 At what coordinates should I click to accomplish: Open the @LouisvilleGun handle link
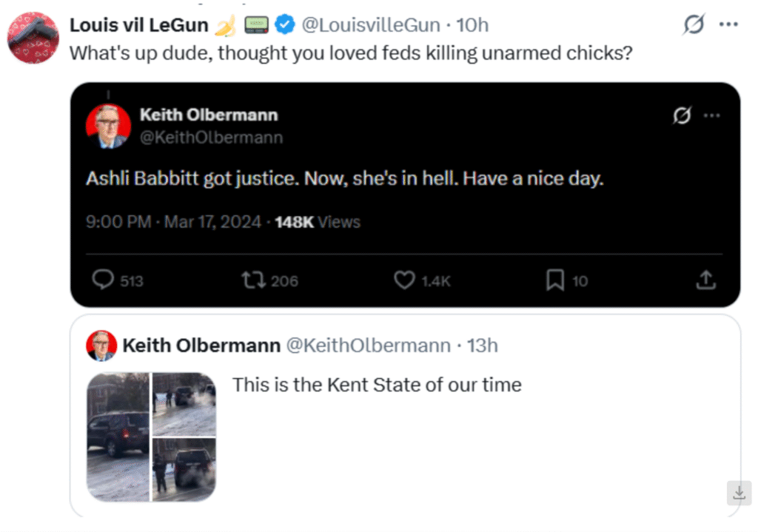click(x=369, y=25)
